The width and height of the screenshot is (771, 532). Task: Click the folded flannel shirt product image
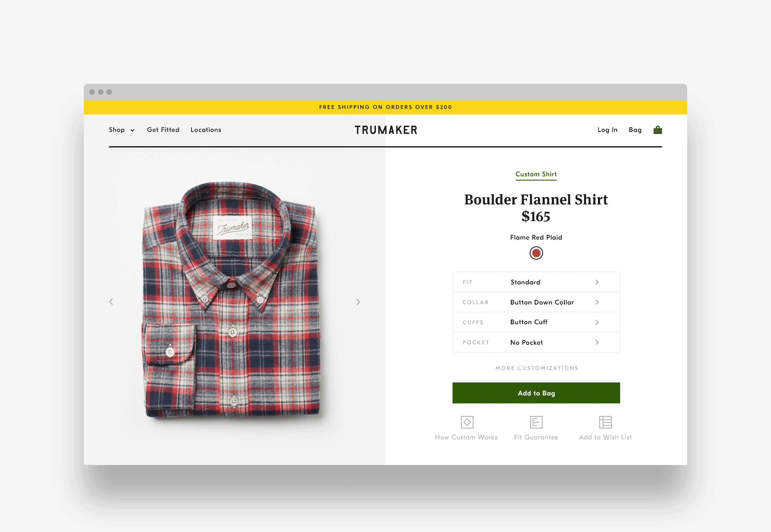pos(232,300)
